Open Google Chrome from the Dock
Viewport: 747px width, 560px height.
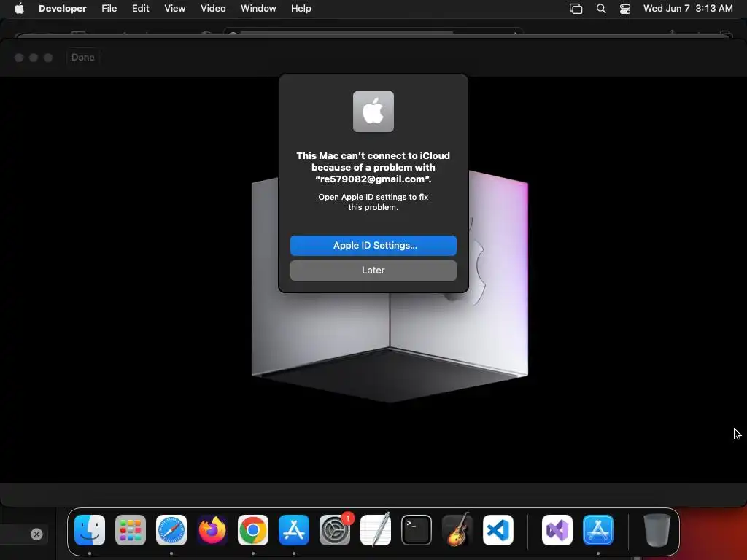click(253, 530)
